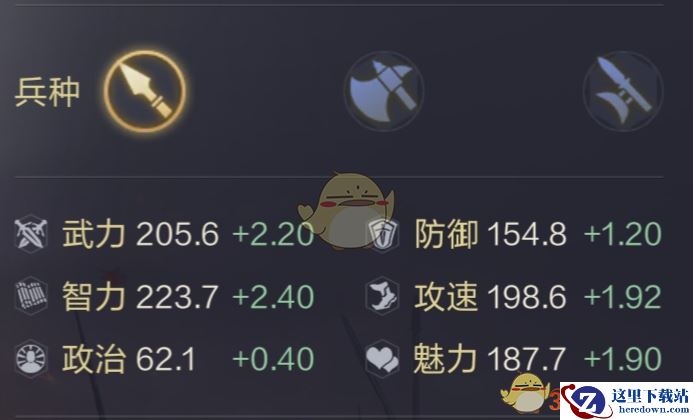Click the bamboo scroll 智力 icon
Image resolution: width=693 pixels, height=420 pixels.
(31, 296)
